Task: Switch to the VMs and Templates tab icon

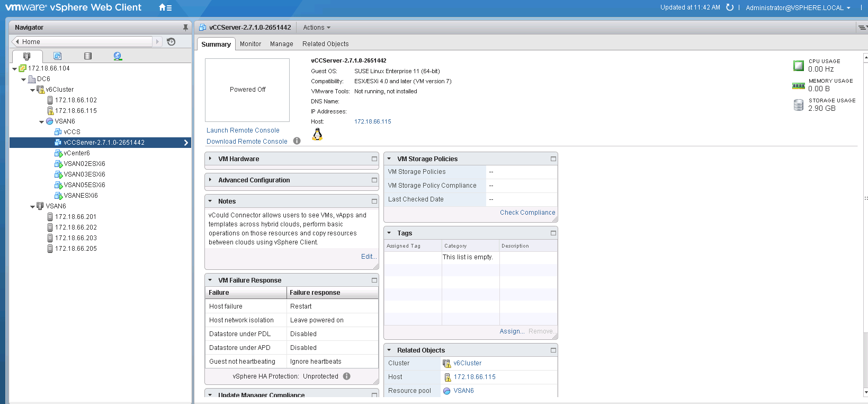Action: point(58,56)
